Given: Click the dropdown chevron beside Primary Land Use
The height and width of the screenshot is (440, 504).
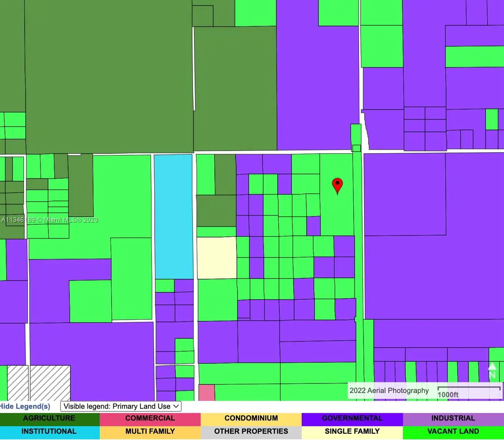Looking at the screenshot, I should click(176, 406).
